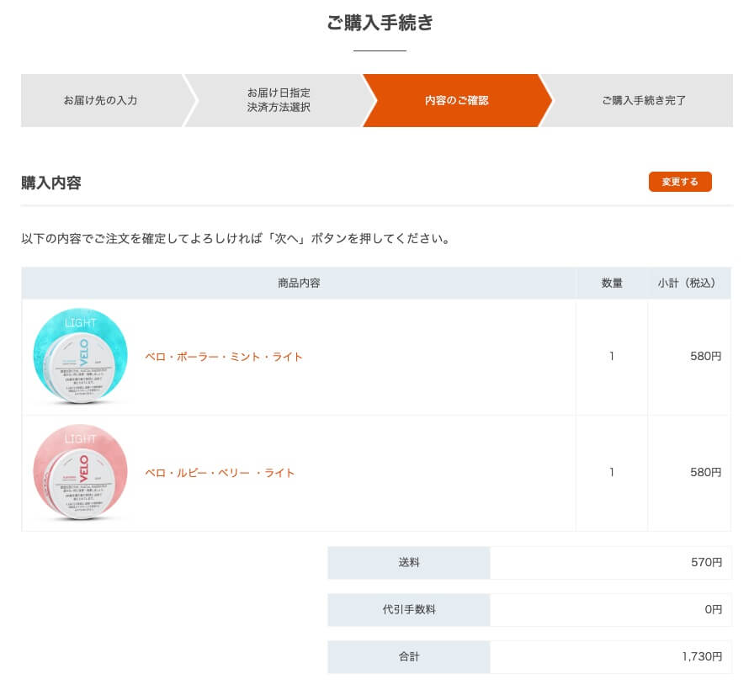Screen dimensions: 749x700
Task: Click the 570円 shipping fee value
Action: point(706,563)
